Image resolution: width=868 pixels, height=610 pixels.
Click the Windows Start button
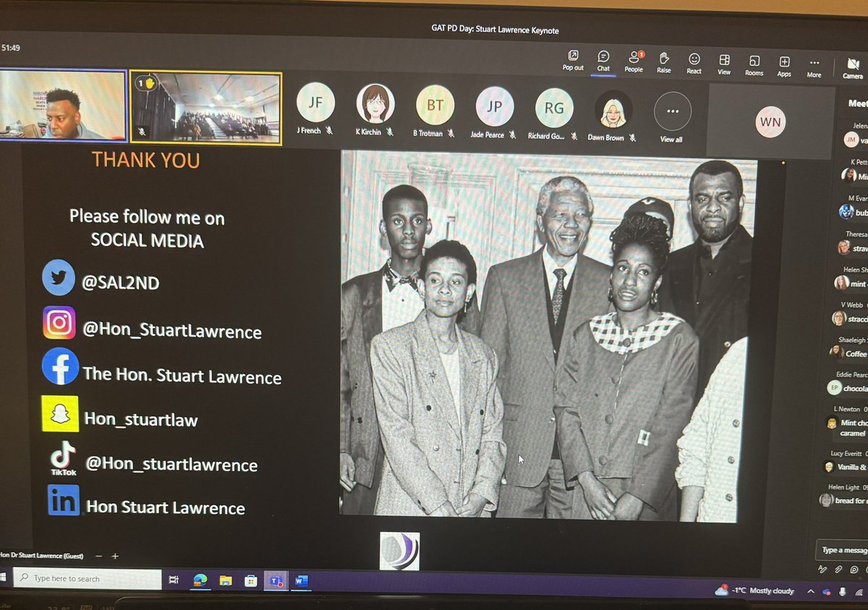[3, 578]
